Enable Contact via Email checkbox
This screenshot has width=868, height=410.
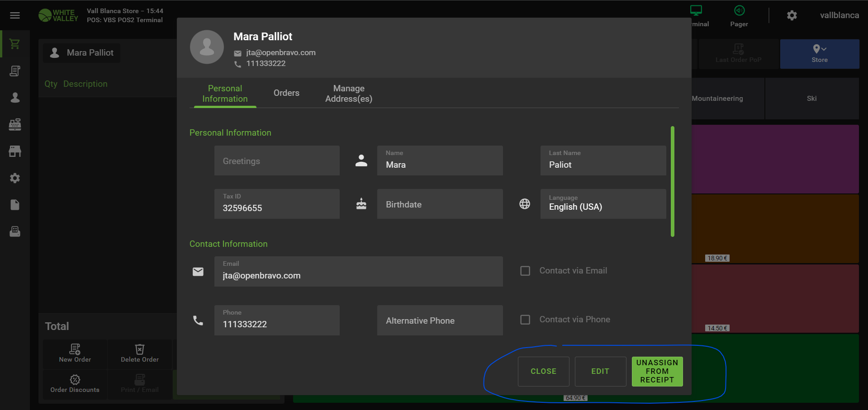click(x=525, y=271)
